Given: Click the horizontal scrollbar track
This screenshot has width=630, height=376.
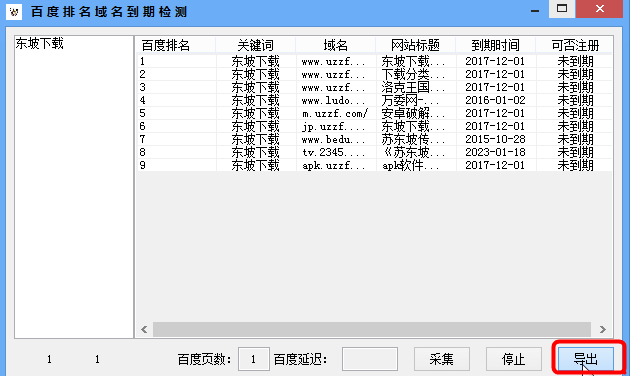Looking at the screenshot, I should pos(372,329).
